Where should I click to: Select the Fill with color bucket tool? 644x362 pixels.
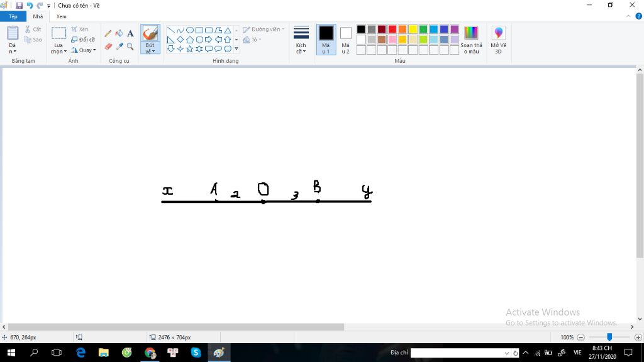119,33
